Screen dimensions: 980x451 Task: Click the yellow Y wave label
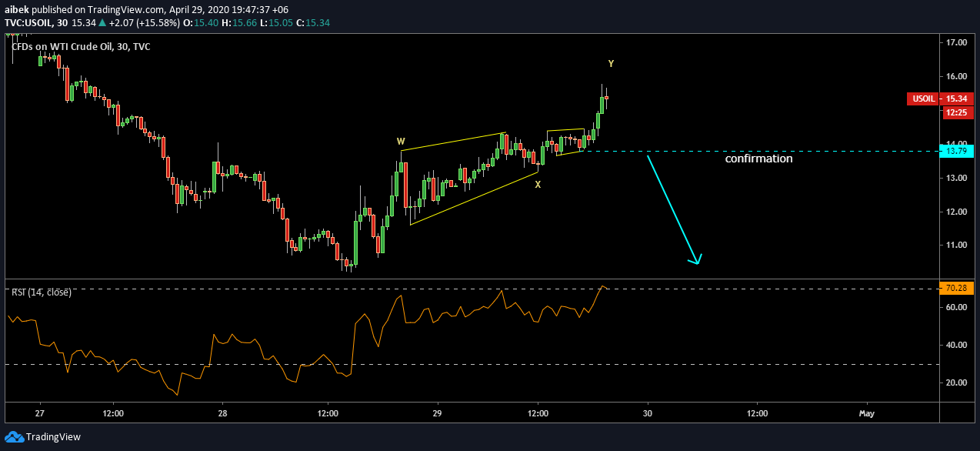click(611, 63)
